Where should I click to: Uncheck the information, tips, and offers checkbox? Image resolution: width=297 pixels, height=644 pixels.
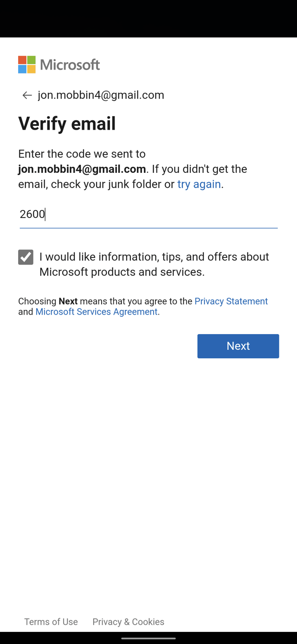click(26, 257)
